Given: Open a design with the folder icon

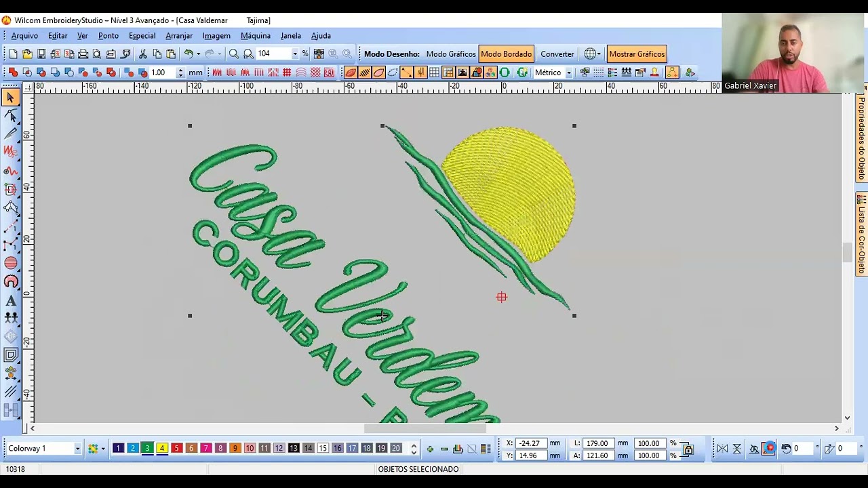Looking at the screenshot, I should tap(27, 54).
